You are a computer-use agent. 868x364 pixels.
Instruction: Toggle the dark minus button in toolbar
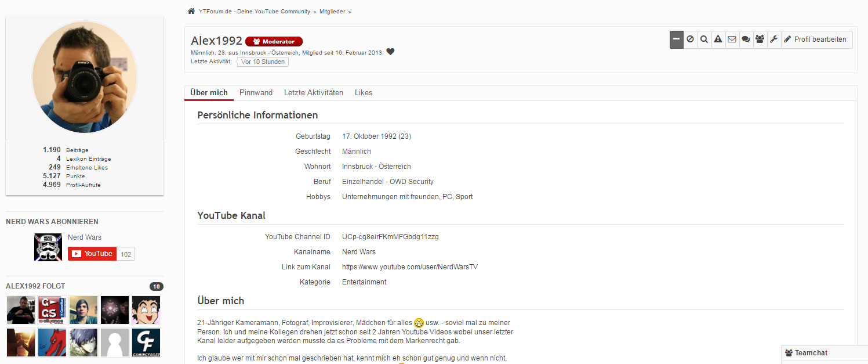[x=676, y=39]
